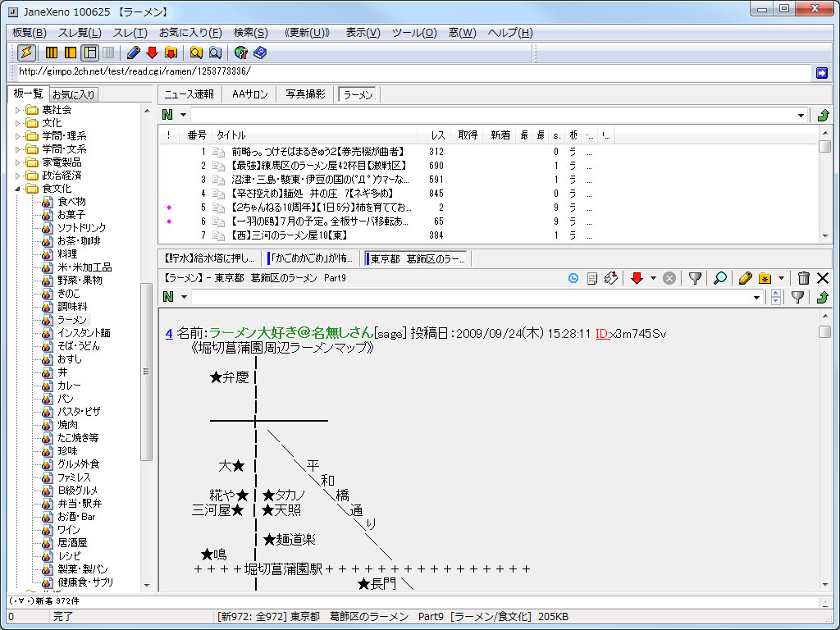Click green up-arrow icon beside thread list search

pos(823,115)
